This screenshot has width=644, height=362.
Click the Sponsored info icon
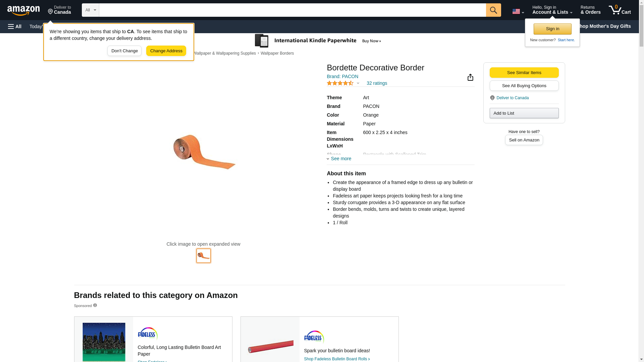pos(95,305)
